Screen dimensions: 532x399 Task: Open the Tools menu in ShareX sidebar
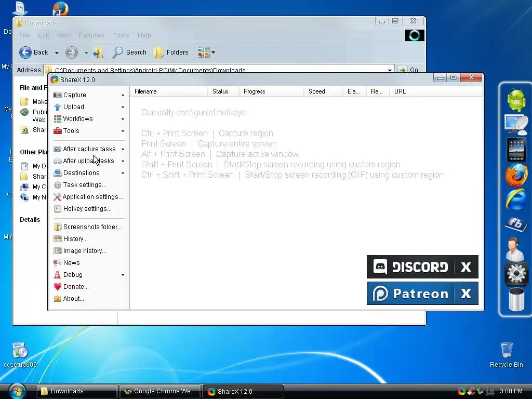pos(89,130)
